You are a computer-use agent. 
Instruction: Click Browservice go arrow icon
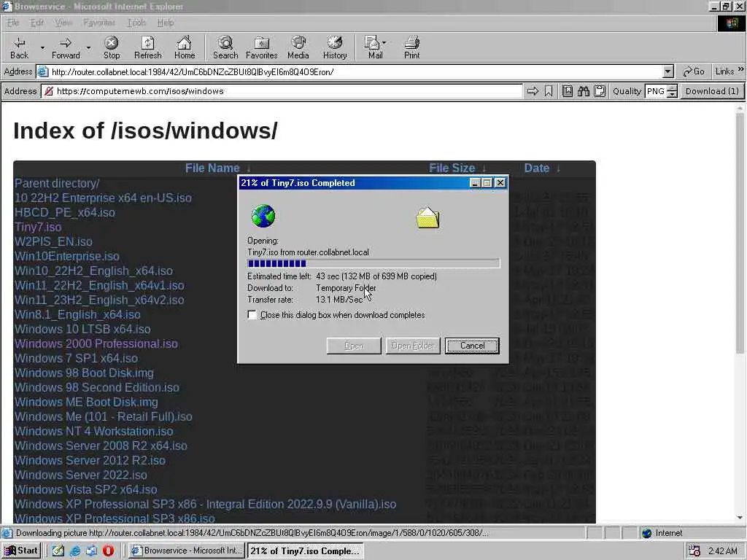coord(533,91)
